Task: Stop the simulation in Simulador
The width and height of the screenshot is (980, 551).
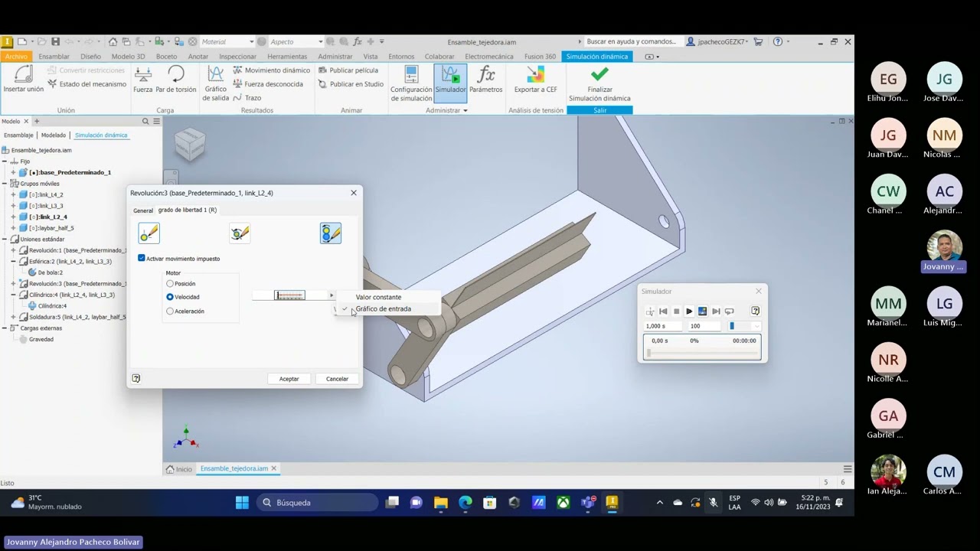Action: click(x=676, y=311)
